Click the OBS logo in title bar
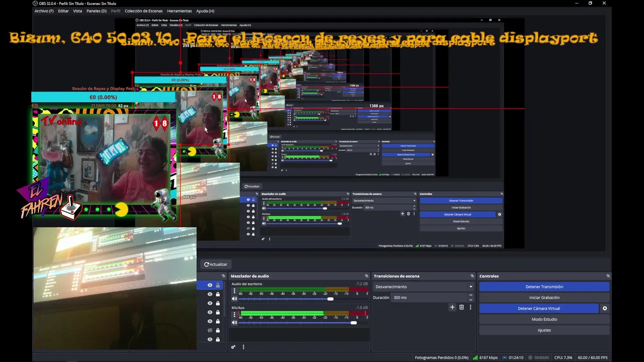The image size is (644, 362). tap(35, 4)
